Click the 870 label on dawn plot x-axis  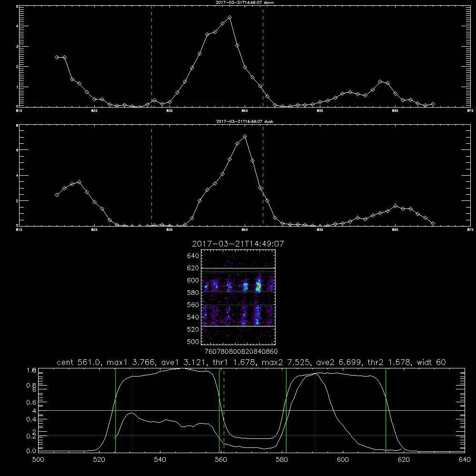(470, 111)
